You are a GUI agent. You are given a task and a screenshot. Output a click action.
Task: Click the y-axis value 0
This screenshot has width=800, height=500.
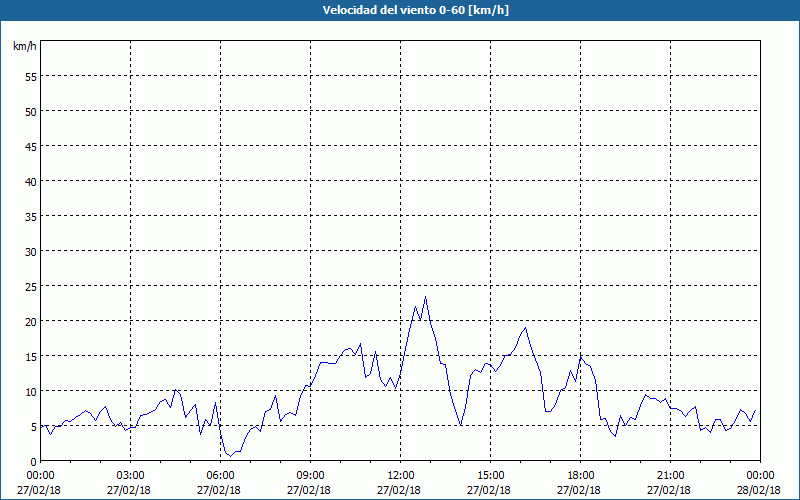pyautogui.click(x=34, y=461)
